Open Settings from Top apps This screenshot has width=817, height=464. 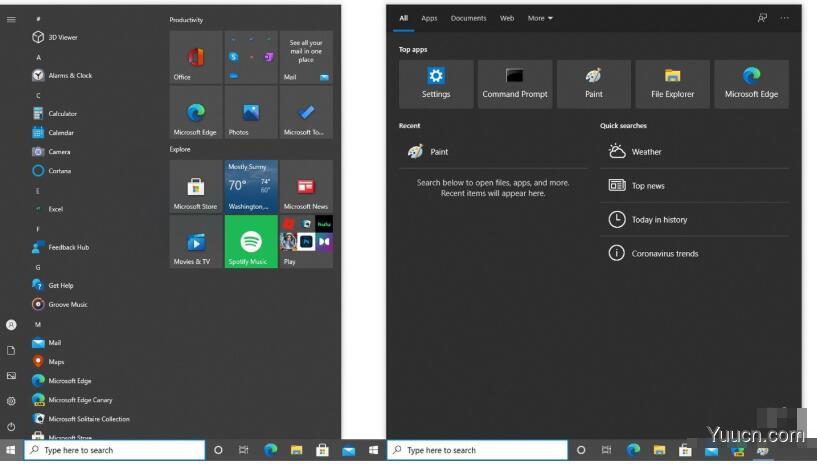tap(436, 84)
